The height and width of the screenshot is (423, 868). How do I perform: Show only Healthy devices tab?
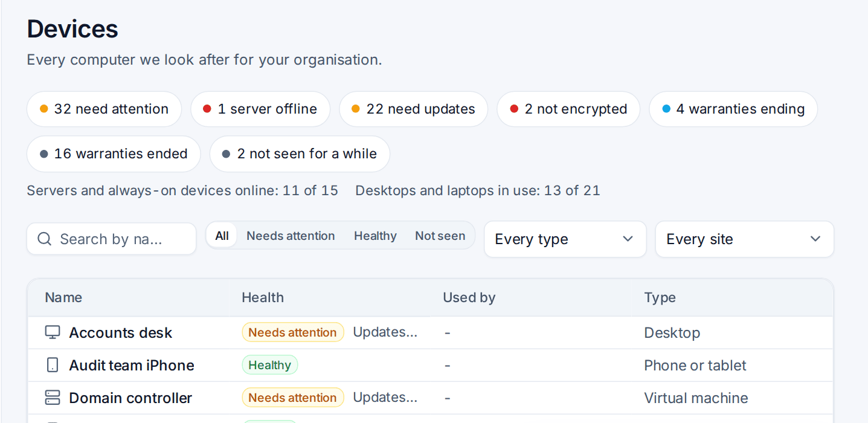[x=375, y=236]
